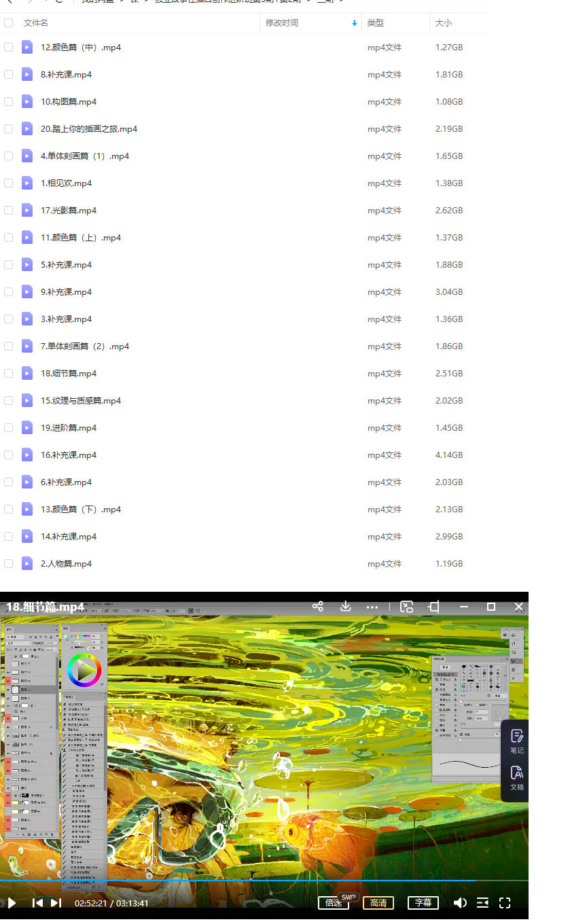570x924 pixels.
Task: Open file 5.补充课.mp4
Action: point(66,265)
